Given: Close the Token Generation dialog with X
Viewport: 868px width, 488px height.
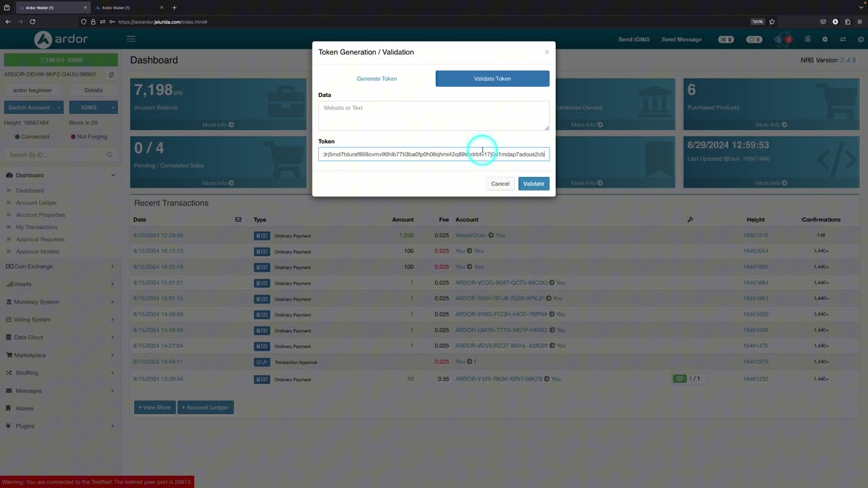Looking at the screenshot, I should click(547, 52).
